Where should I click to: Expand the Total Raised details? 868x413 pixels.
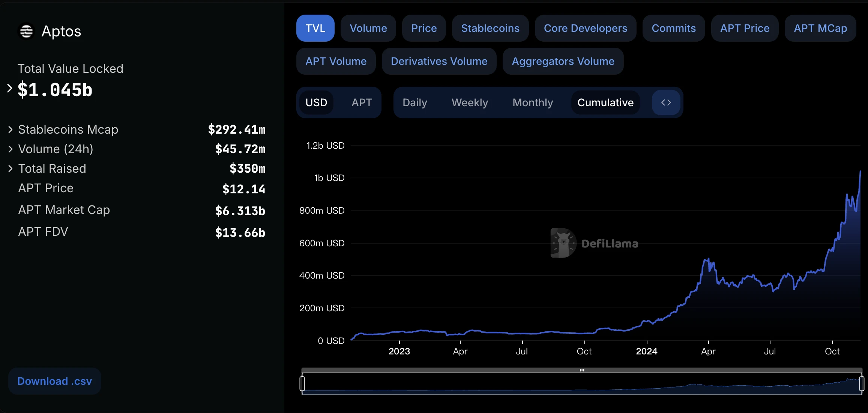(11, 169)
